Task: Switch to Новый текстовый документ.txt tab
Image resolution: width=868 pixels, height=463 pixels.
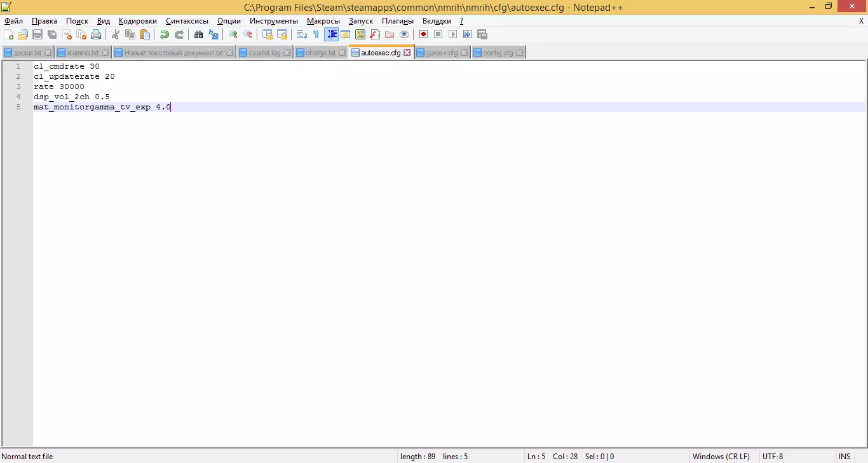Action: pyautogui.click(x=174, y=53)
